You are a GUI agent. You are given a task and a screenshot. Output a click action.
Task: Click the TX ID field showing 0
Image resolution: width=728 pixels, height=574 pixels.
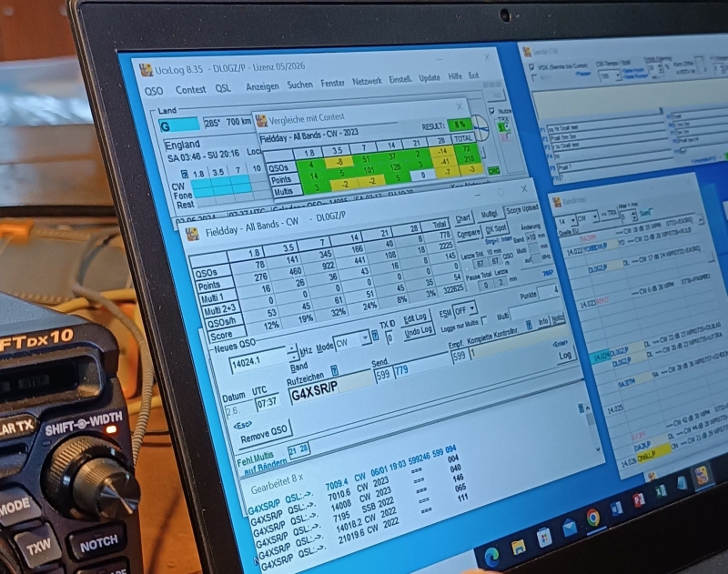390,337
